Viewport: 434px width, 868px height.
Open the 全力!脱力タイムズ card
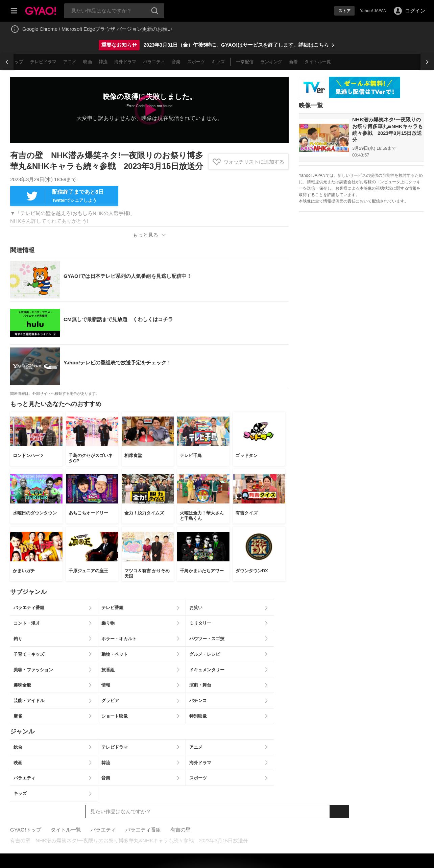pos(148,497)
